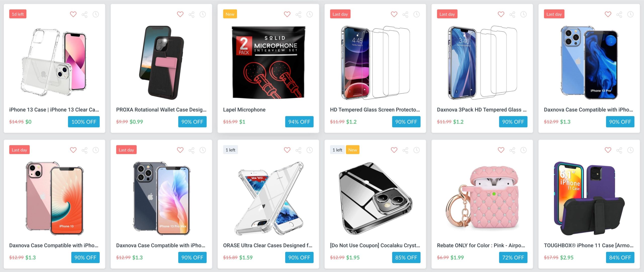Open the Lapel Microphone product title
Screen dimensions: 644x272
point(244,110)
